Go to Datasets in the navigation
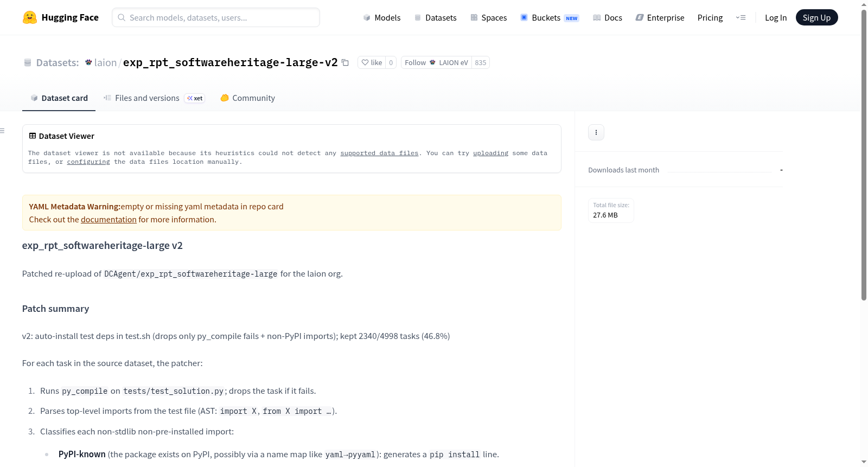The width and height of the screenshot is (868, 467). click(436, 17)
